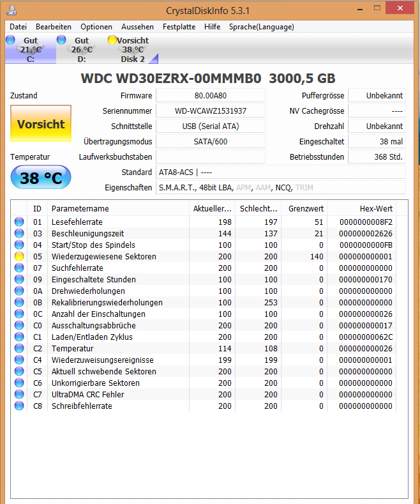Viewport: 420px width, 504px height.
Task: Click the Standard field ATA8-ACS
Action: (281, 172)
